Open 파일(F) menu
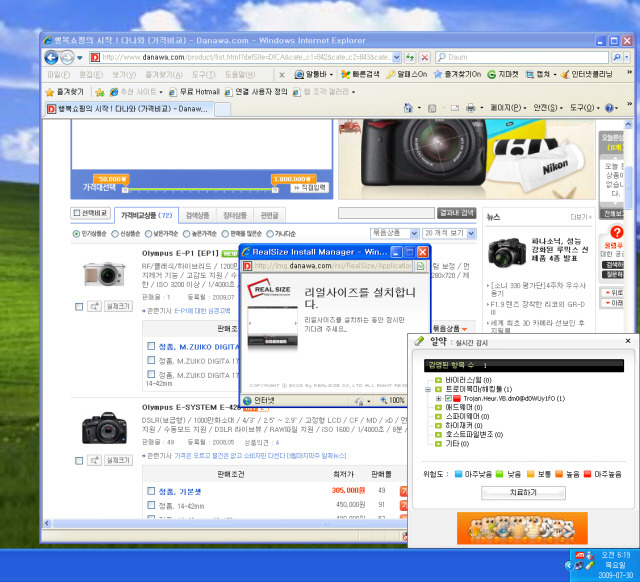Image resolution: width=640 pixels, height=582 pixels. [x=58, y=75]
